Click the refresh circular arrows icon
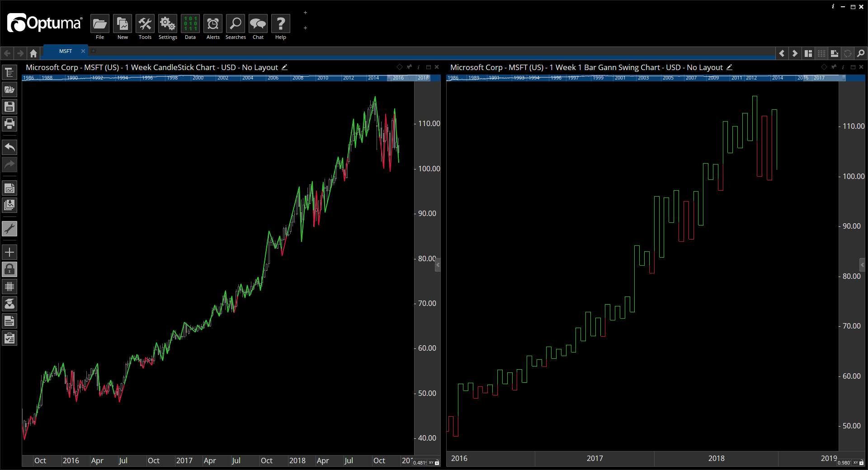The width and height of the screenshot is (868, 470). pyautogui.click(x=848, y=53)
